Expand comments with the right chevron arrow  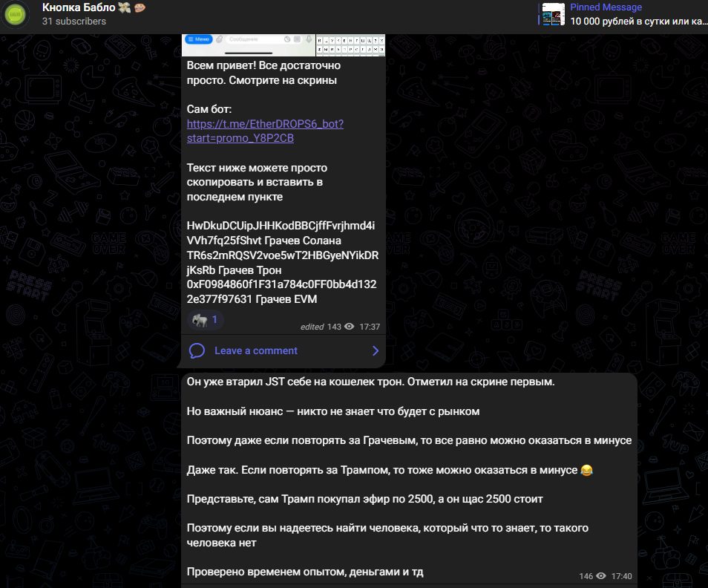coord(376,351)
